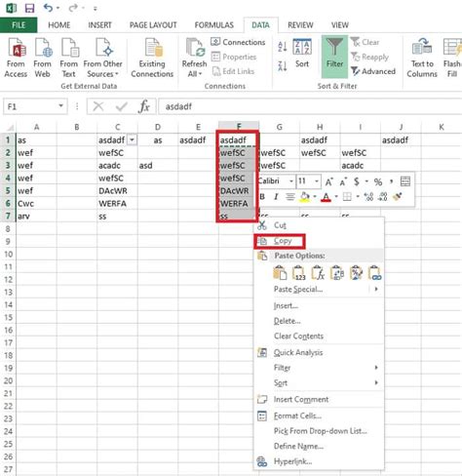Choose the Paste Transpose icon
The image size is (462, 476).
click(x=337, y=273)
